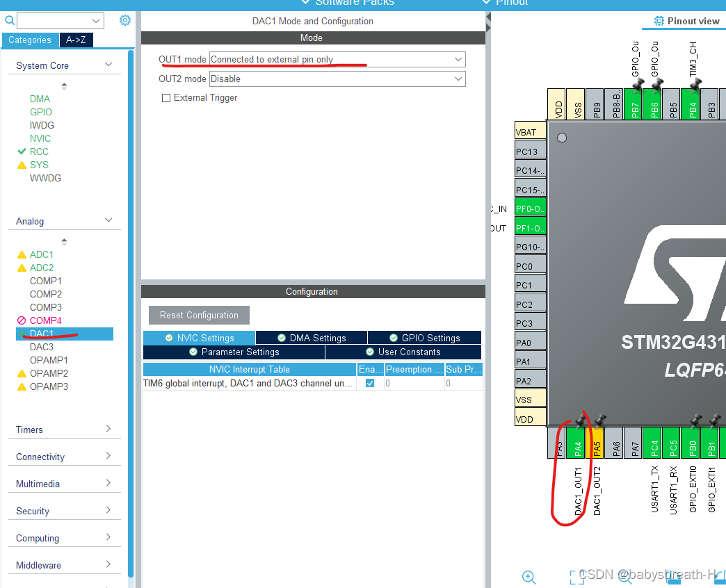This screenshot has width=726, height=588.
Task: Select SYS under System Core
Action: pos(39,165)
